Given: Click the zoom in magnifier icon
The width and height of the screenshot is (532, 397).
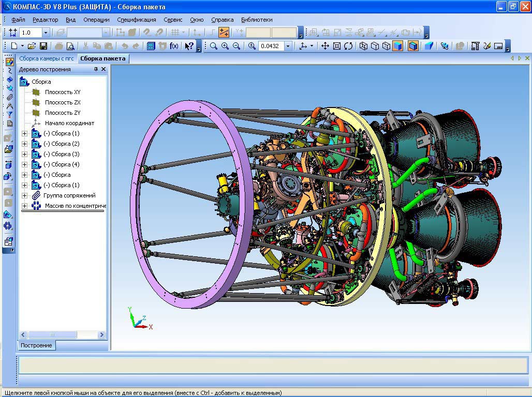Looking at the screenshot, I should click(225, 46).
